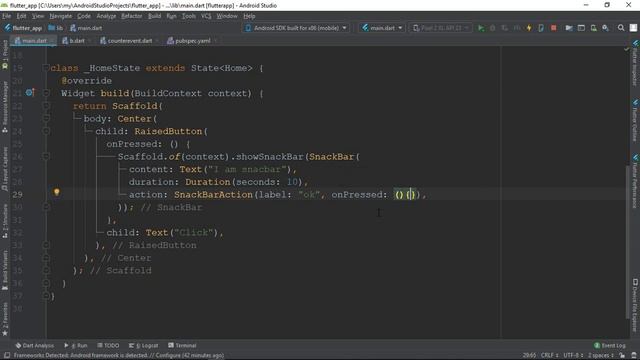This screenshot has width=640, height=360.
Task: Click lib folder breadcrumb
Action: pyautogui.click(x=56, y=28)
